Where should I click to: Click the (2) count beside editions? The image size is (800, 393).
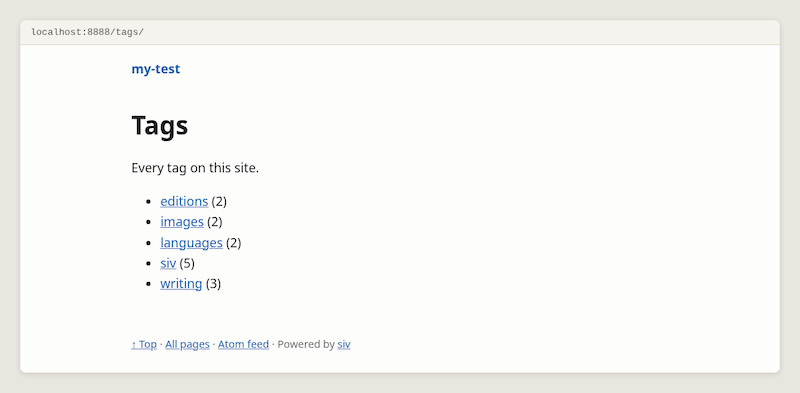coord(219,202)
